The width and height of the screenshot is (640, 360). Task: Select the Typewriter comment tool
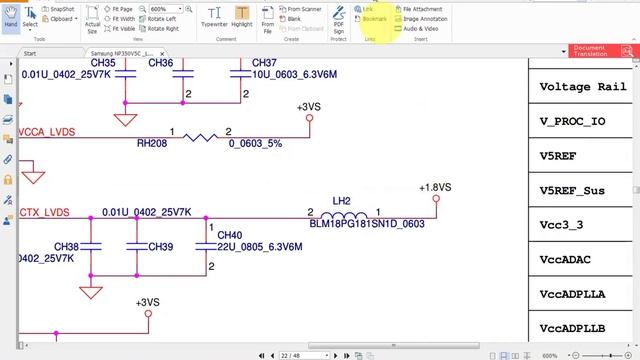(214, 18)
